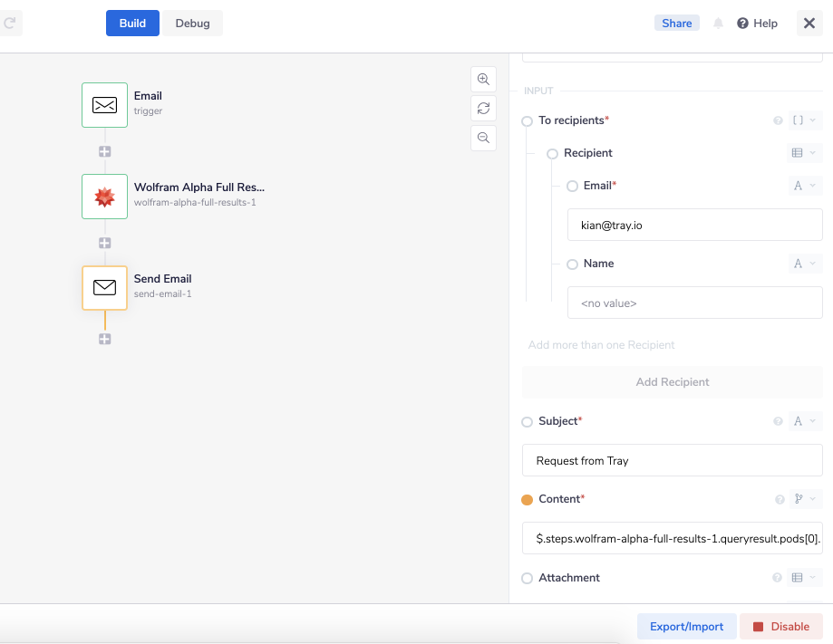Open the help tooltip beside To recipients
Viewport: 833px width, 644px height.
tap(778, 120)
